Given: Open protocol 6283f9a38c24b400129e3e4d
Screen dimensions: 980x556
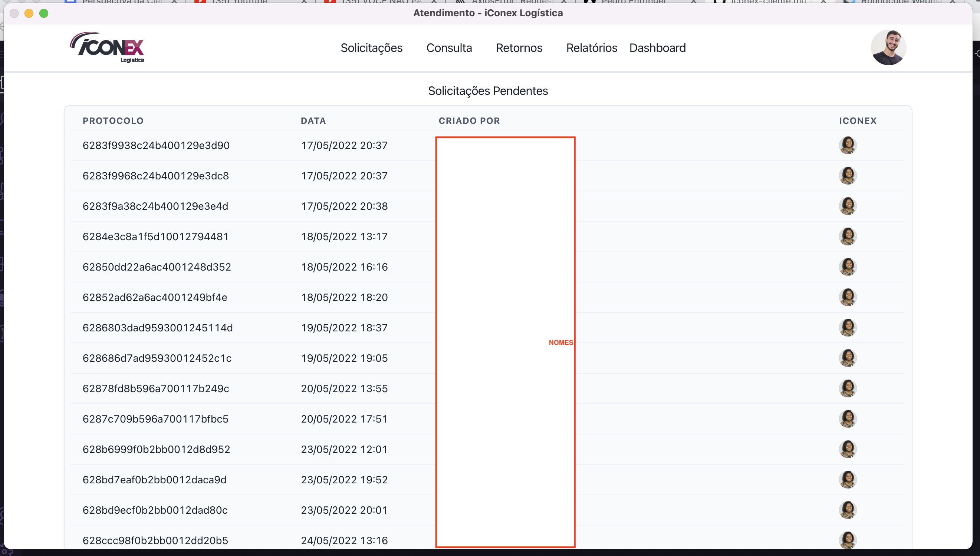Looking at the screenshot, I should (x=155, y=206).
